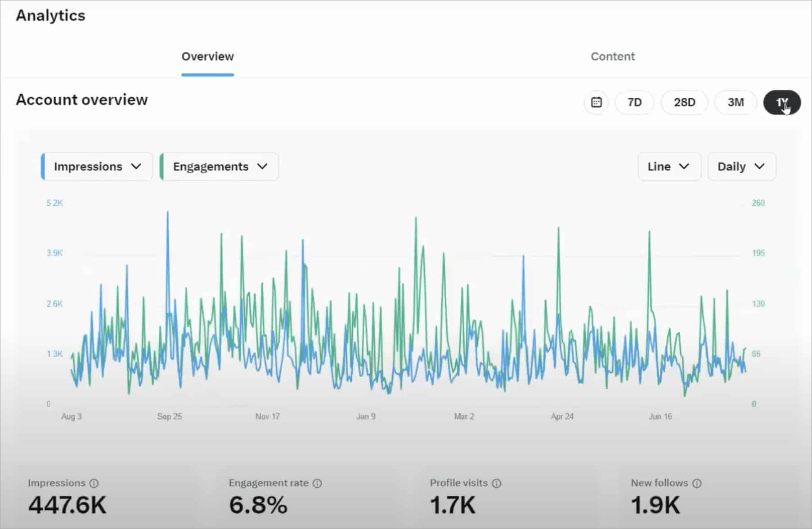This screenshot has height=529, width=812.
Task: Open the Daily frequency dropdown
Action: [741, 167]
